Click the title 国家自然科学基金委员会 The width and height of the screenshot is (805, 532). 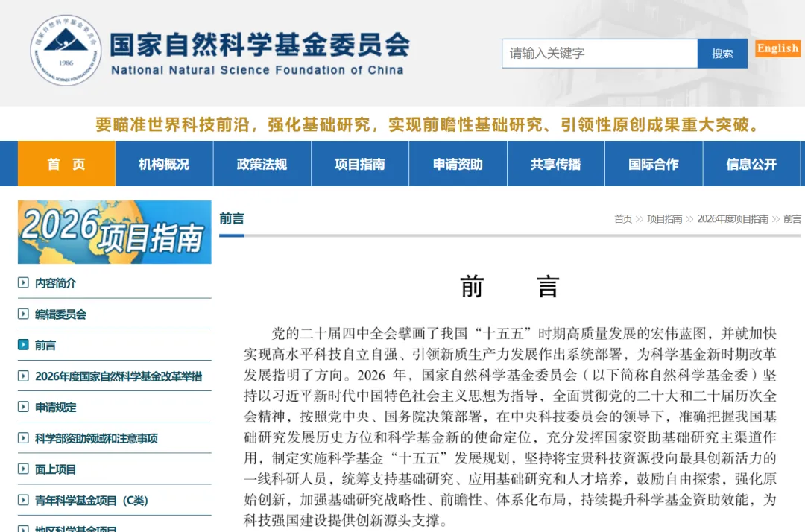(260, 45)
